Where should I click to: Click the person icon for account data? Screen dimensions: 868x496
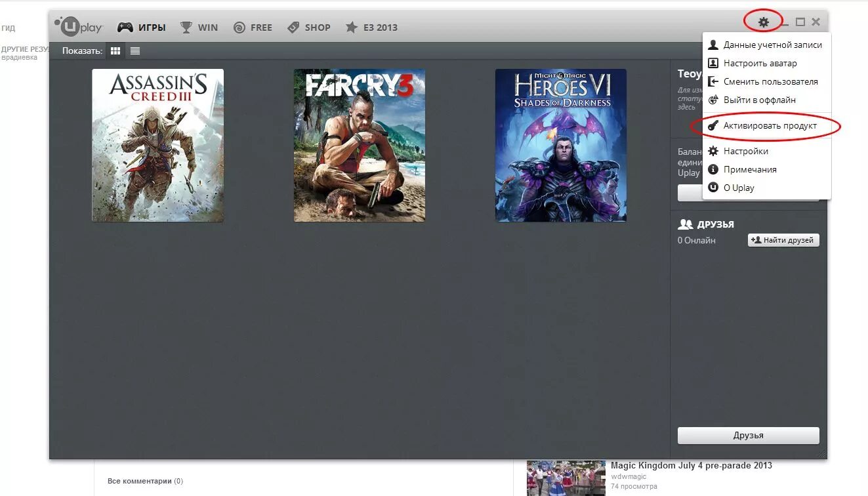713,45
